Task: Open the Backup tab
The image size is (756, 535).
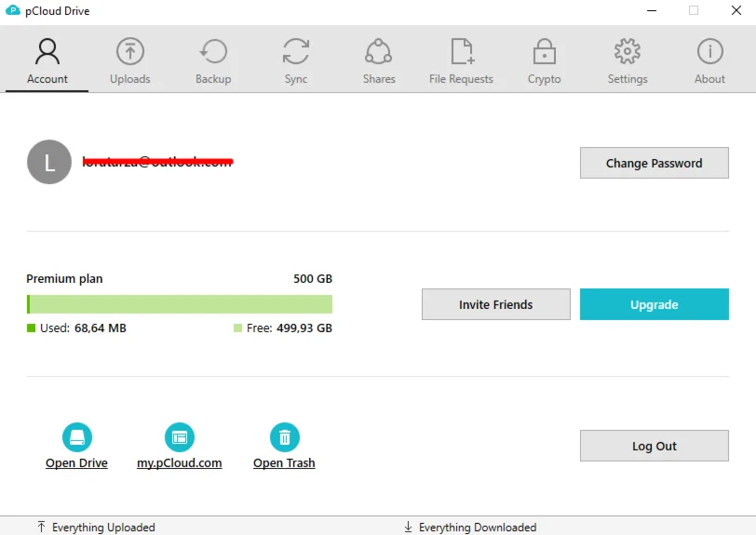Action: pyautogui.click(x=213, y=61)
